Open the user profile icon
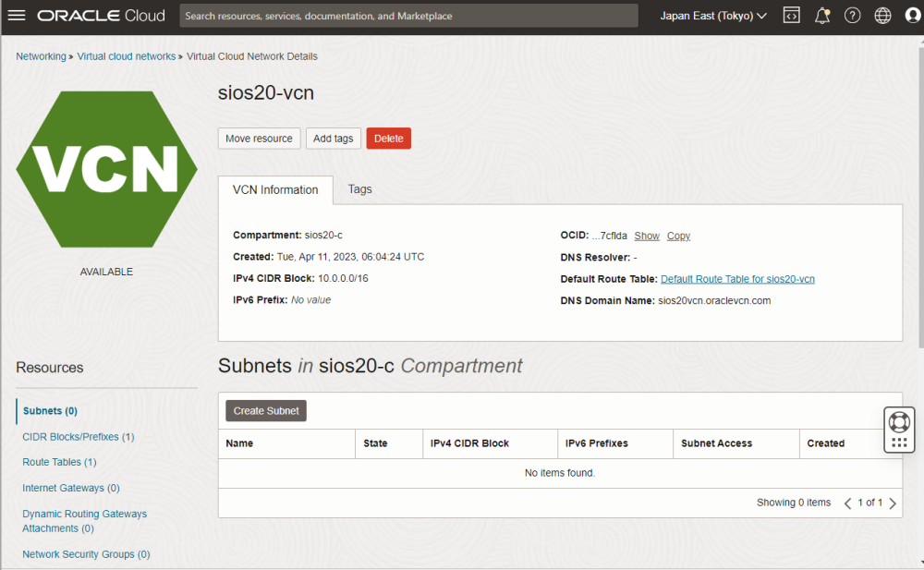Image resolution: width=924 pixels, height=570 pixels. click(912, 16)
